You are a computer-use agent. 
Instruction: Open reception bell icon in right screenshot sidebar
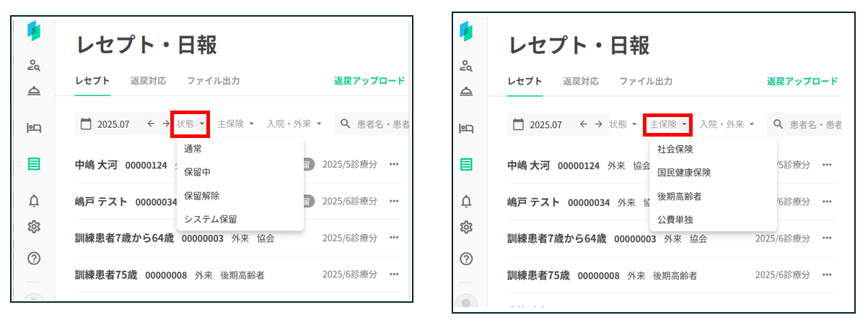tap(466, 91)
